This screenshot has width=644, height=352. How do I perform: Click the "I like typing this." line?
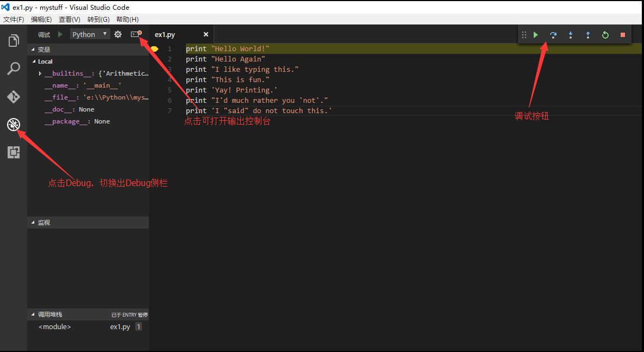point(242,70)
